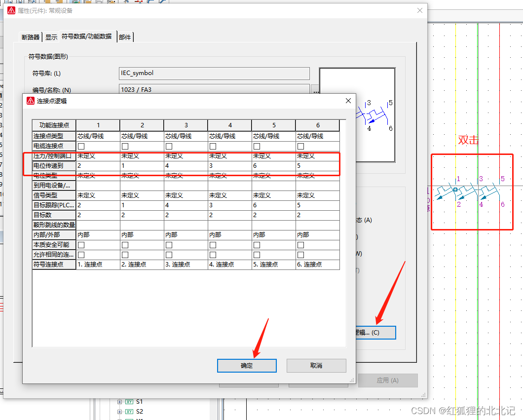Viewport: 523px width, 420px height.
Task: Confirm with the 确定 button
Action: [247, 366]
